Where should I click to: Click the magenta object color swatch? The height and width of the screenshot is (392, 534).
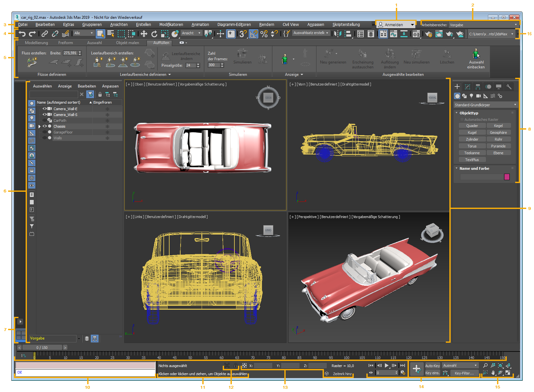(507, 177)
